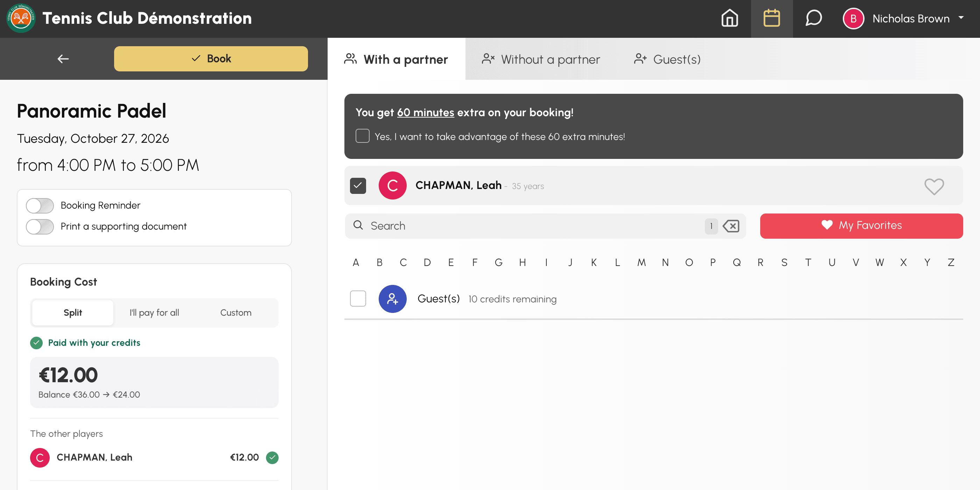Screen dimensions: 980x490
Task: Click the 60 minutes link
Action: click(425, 113)
